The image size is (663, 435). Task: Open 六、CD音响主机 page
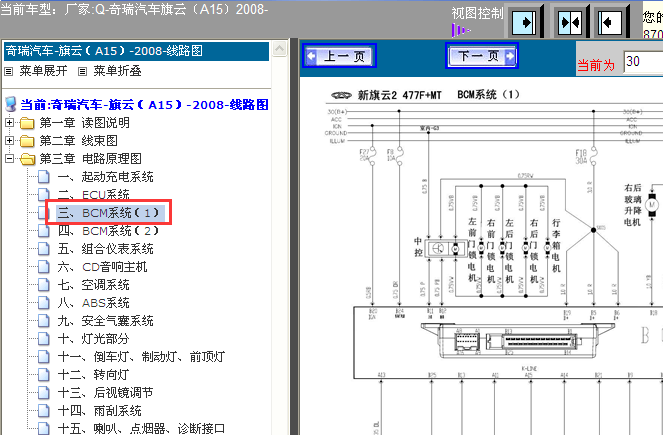point(102,267)
